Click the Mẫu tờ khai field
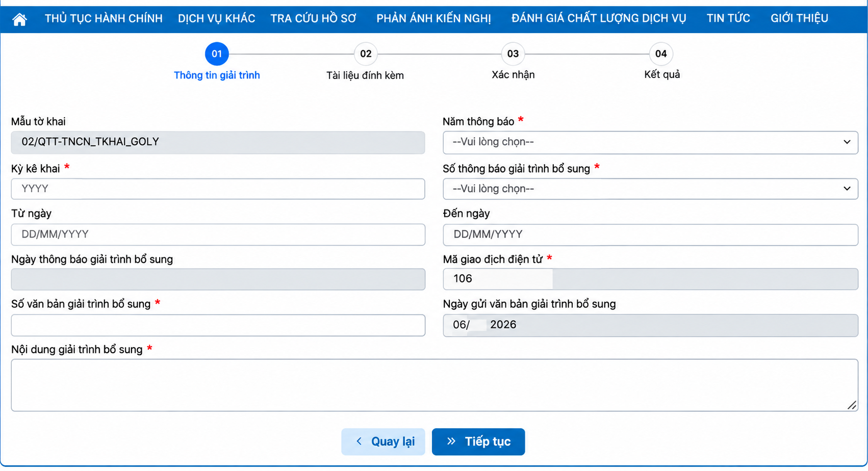Screen dimensions: 868x471 (x=218, y=142)
